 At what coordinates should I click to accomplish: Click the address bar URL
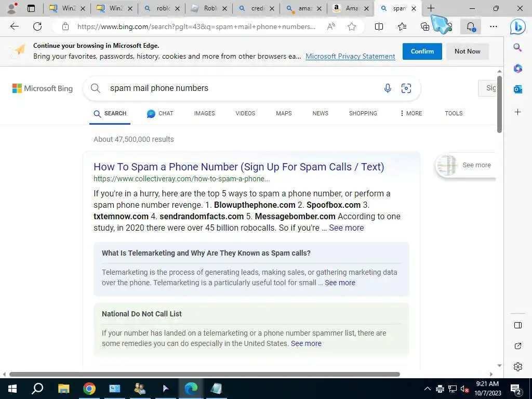[x=196, y=26]
